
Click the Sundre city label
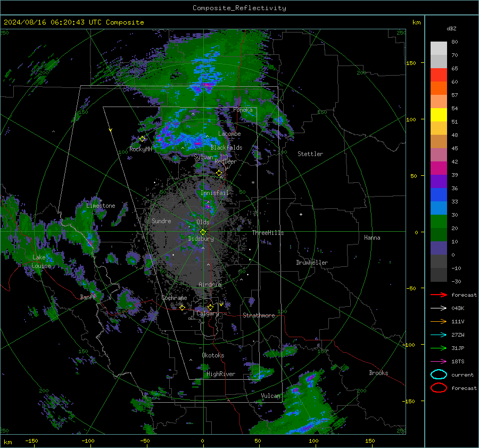coord(161,221)
